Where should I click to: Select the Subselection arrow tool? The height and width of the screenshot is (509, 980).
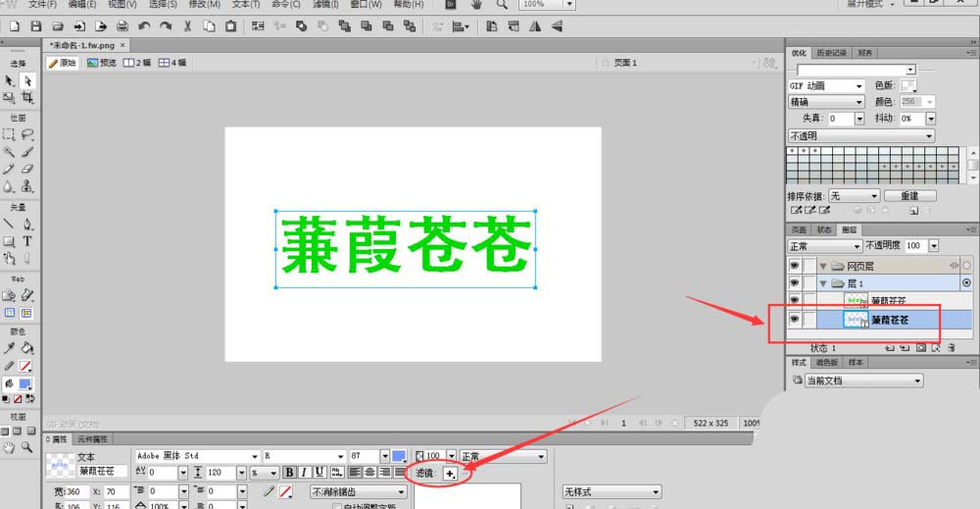tap(27, 80)
